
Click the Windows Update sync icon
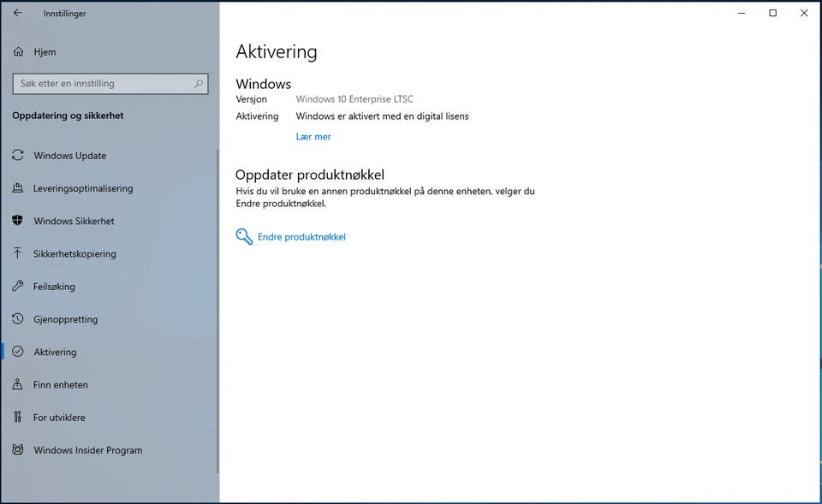pyautogui.click(x=18, y=155)
